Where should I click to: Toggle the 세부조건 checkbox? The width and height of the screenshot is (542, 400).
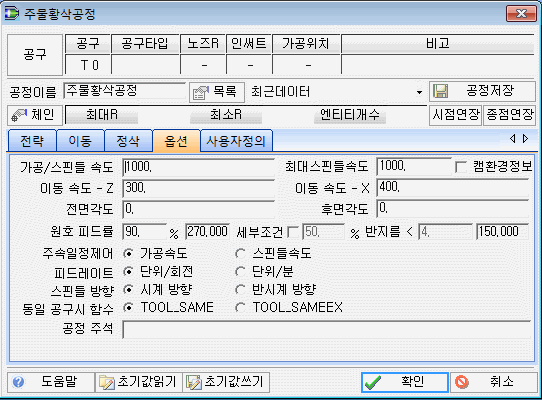[x=293, y=232]
